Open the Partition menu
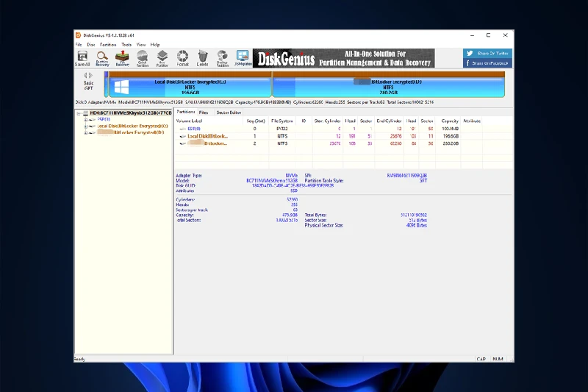The width and height of the screenshot is (588, 392). coord(108,45)
